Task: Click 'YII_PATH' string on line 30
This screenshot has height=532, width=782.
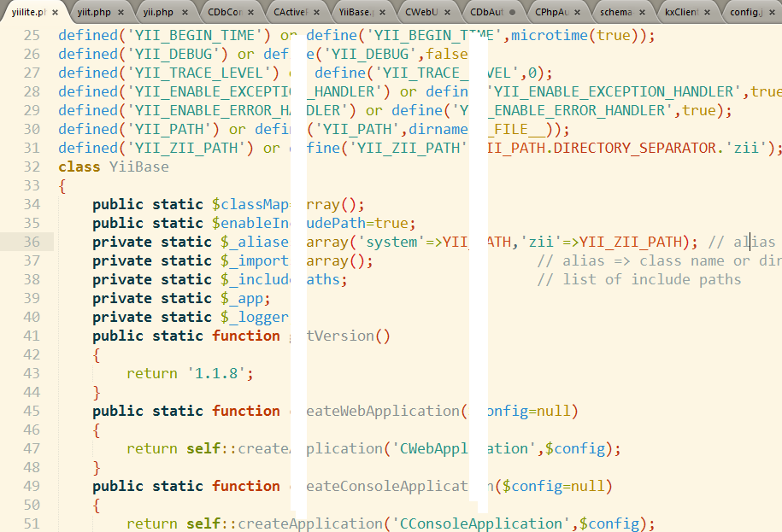Action: click(x=169, y=129)
